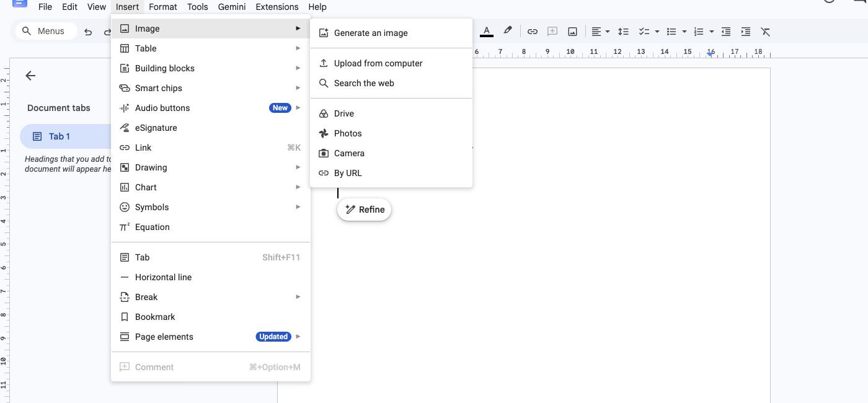Open the Format menu
Screen dimensions: 868x403
[163, 7]
